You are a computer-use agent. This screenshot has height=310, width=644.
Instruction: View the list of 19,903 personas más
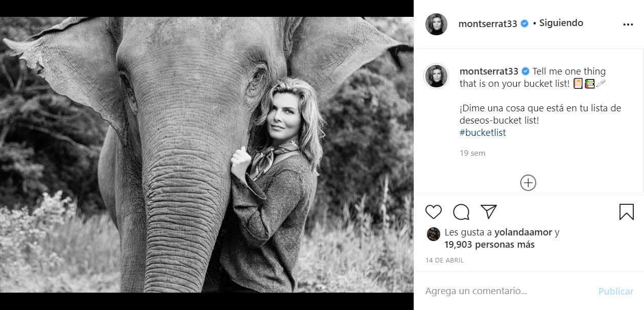pos(488,244)
